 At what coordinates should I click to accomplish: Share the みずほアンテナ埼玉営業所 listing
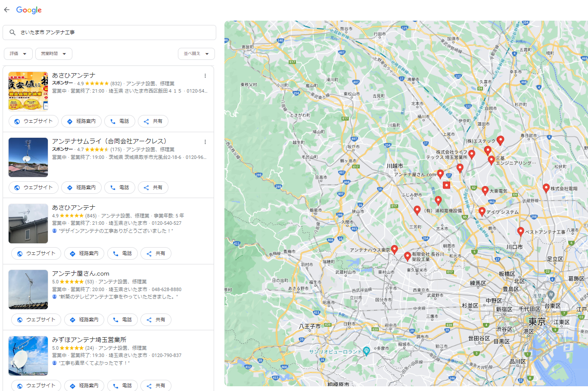[x=156, y=385]
